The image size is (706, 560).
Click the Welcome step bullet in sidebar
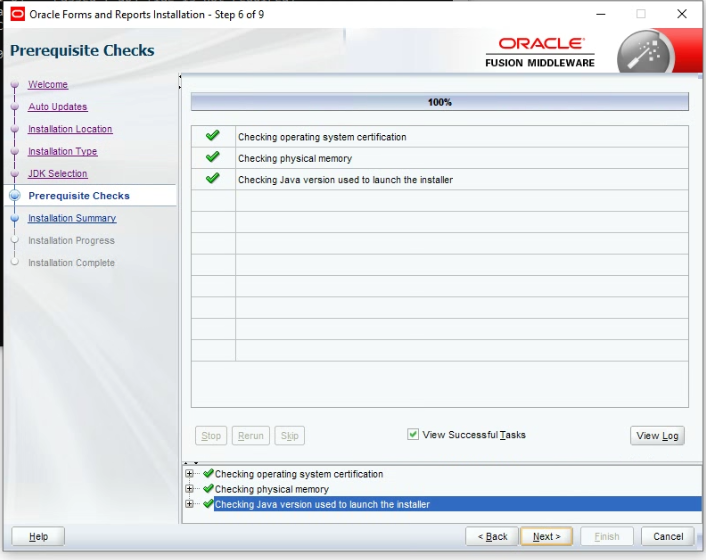coord(14,84)
